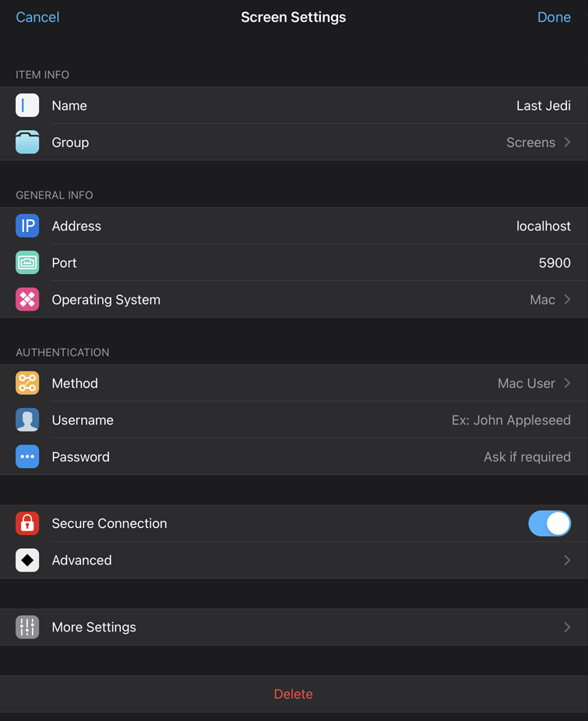Click the Advanced diamond icon
588x721 pixels.
pyautogui.click(x=27, y=560)
